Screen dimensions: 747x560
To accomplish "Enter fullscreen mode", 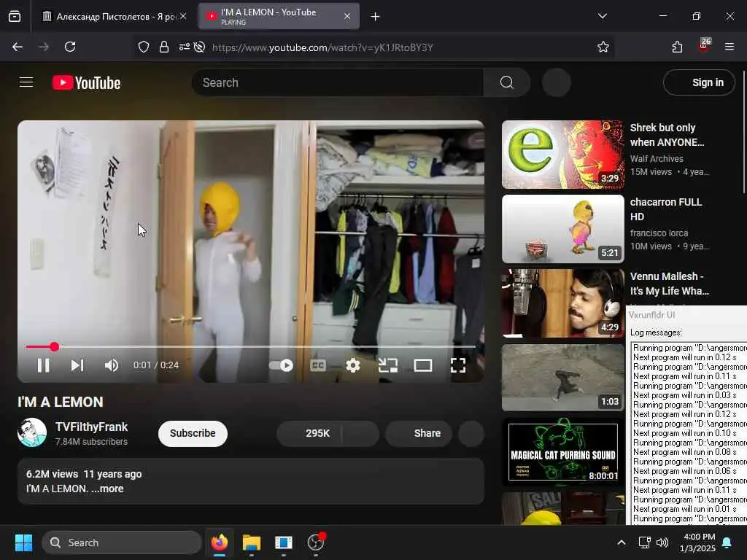I will tap(458, 366).
